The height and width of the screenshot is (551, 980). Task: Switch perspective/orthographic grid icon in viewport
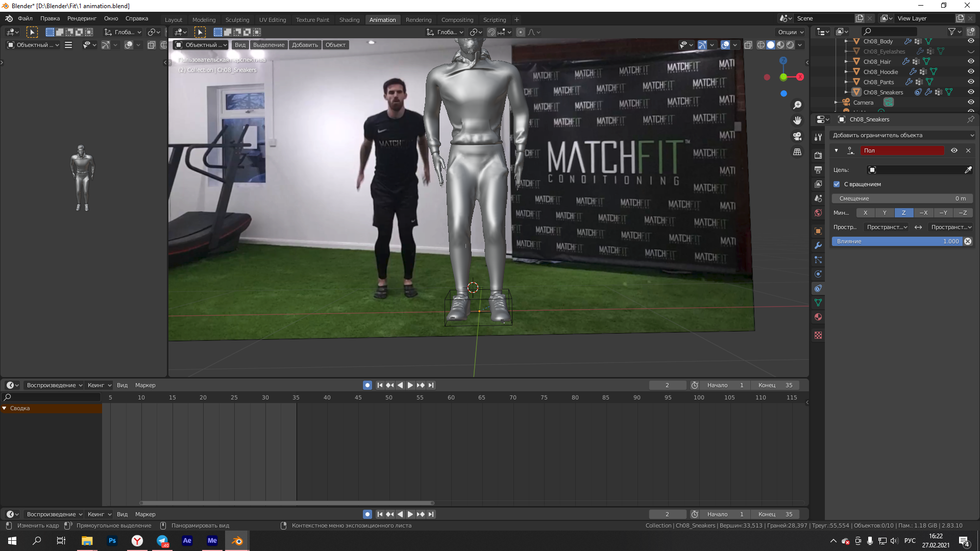coord(797,152)
